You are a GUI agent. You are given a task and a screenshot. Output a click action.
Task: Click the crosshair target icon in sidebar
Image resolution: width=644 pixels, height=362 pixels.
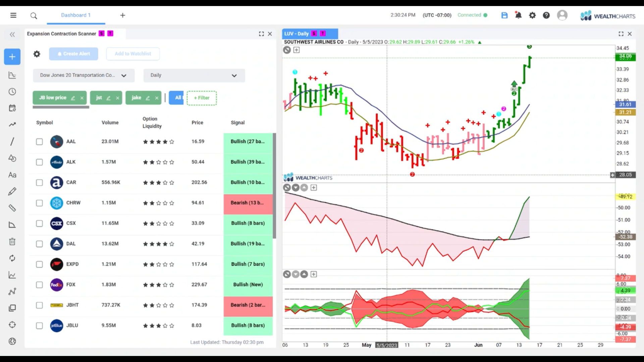[12, 324]
